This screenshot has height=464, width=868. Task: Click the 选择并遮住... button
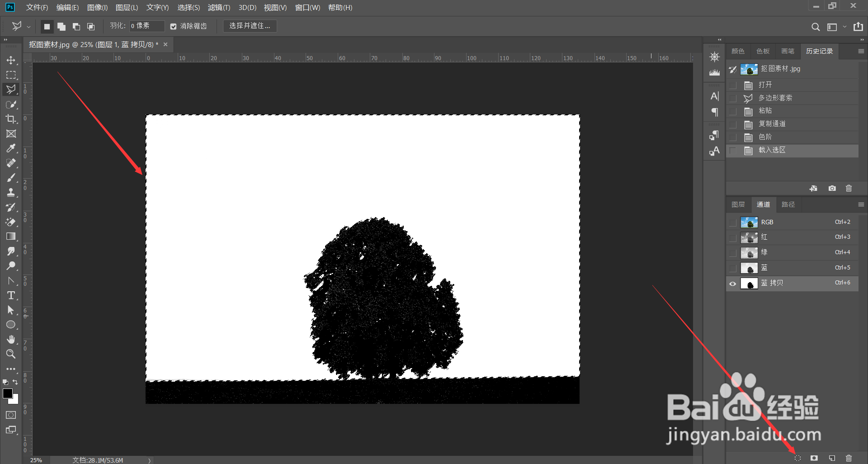[x=250, y=26]
